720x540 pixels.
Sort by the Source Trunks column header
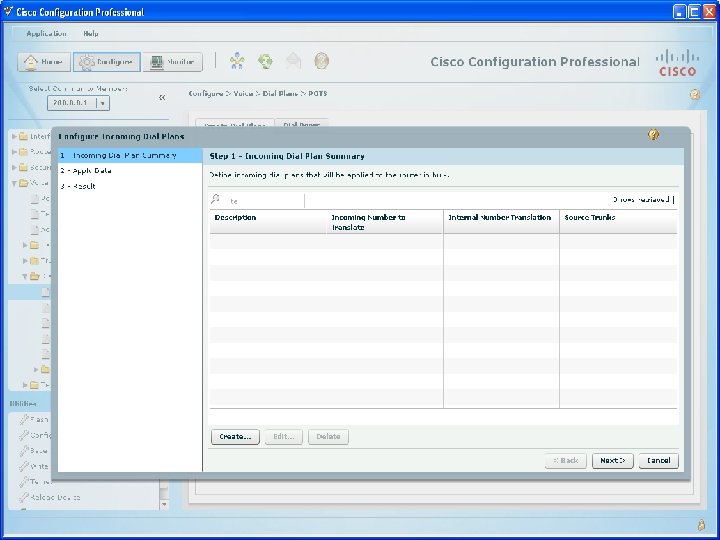point(618,222)
